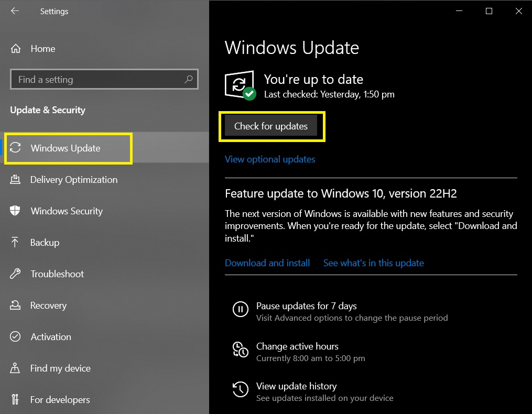Click the 'Windows Update' page title
This screenshot has height=414, width=532.
click(x=292, y=48)
